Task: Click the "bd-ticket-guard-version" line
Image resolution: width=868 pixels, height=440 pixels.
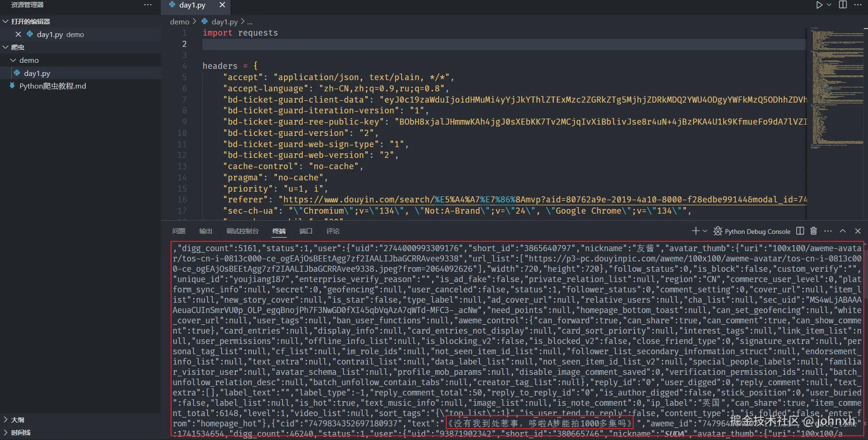Action: pos(301,133)
